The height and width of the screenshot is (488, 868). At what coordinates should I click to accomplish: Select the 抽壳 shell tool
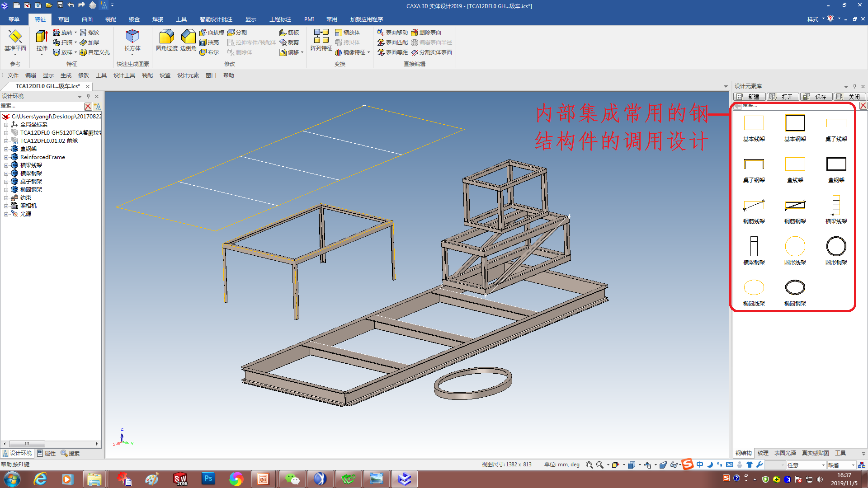[209, 42]
